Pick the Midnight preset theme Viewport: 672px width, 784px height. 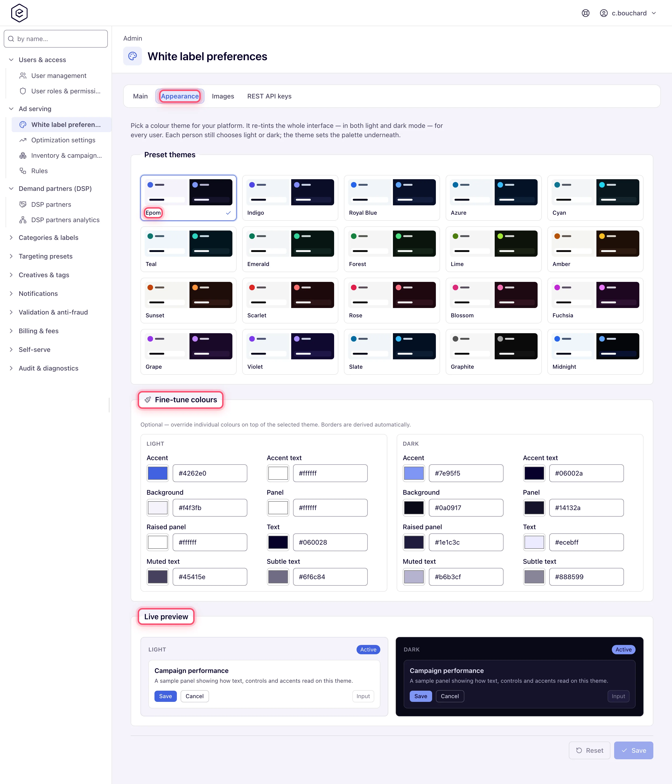[595, 352]
